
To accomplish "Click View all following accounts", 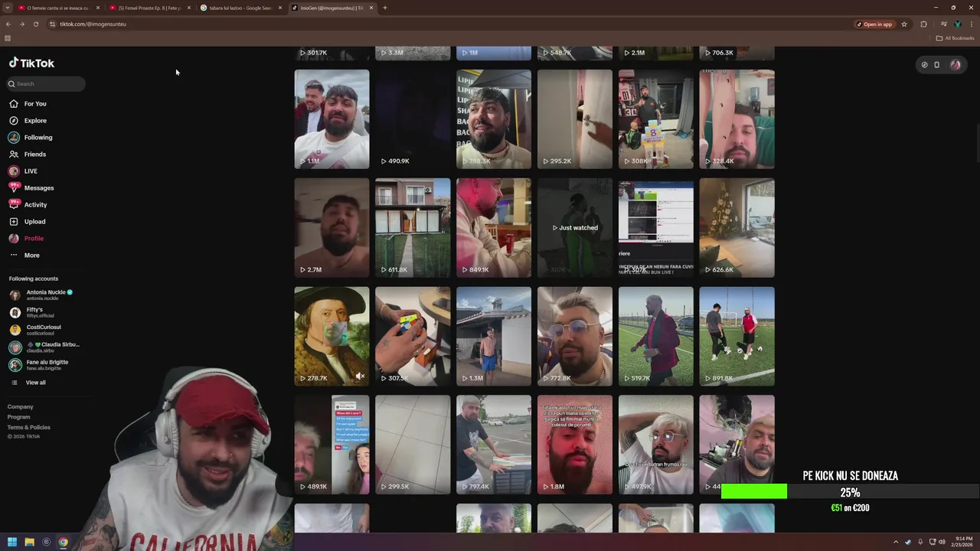I will [x=28, y=383].
